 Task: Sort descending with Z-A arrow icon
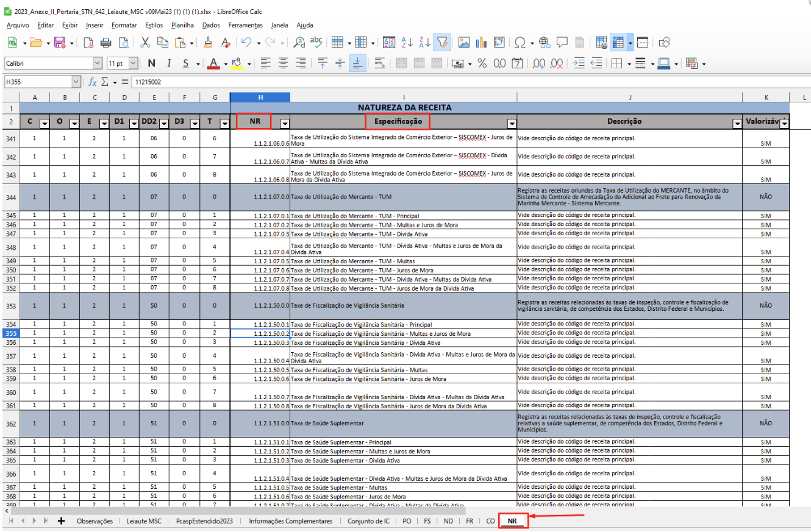click(425, 42)
